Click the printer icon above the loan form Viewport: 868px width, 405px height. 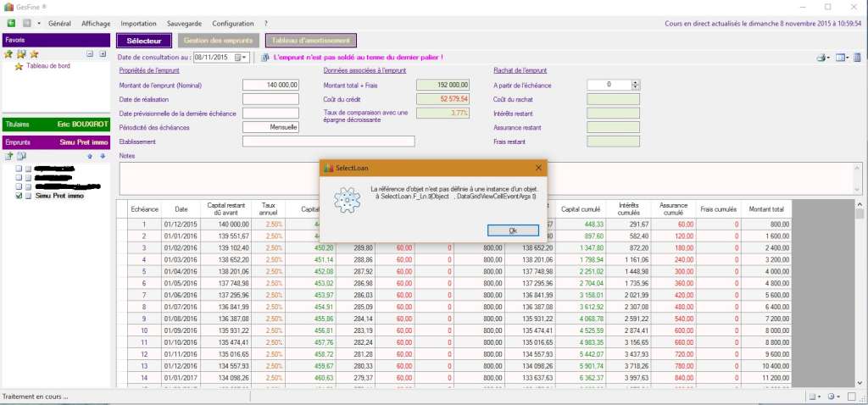pos(821,58)
